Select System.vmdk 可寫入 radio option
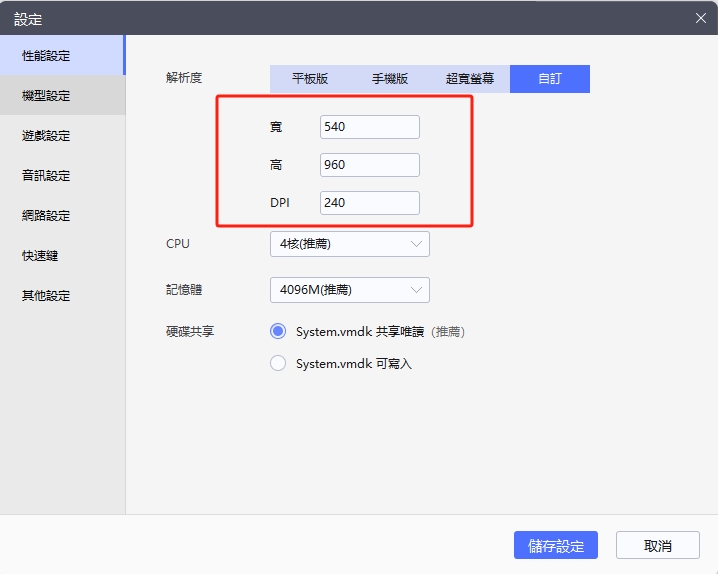 [x=278, y=363]
